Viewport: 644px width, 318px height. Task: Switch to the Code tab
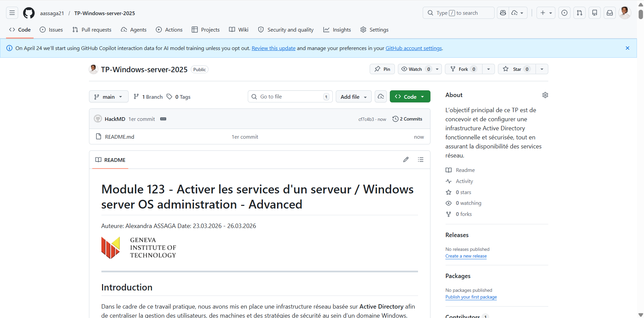[x=20, y=30]
